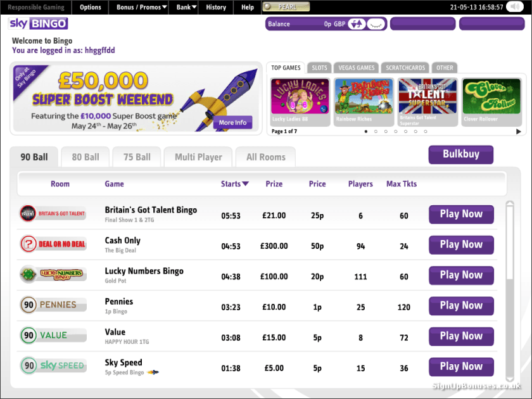Switch to the All Rooms tab

266,157
